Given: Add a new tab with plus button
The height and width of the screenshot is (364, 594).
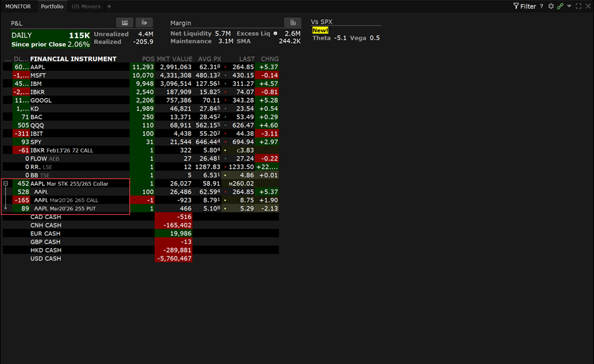Looking at the screenshot, I should click(109, 6).
